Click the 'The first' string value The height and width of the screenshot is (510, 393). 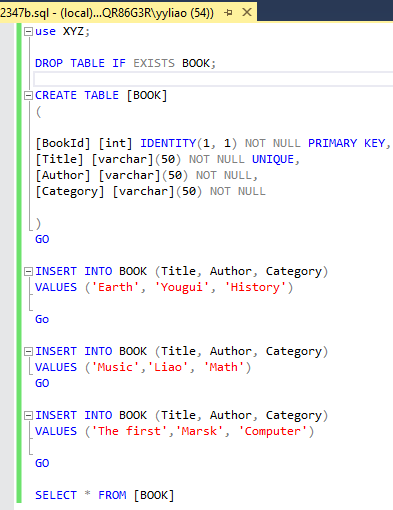click(x=129, y=431)
